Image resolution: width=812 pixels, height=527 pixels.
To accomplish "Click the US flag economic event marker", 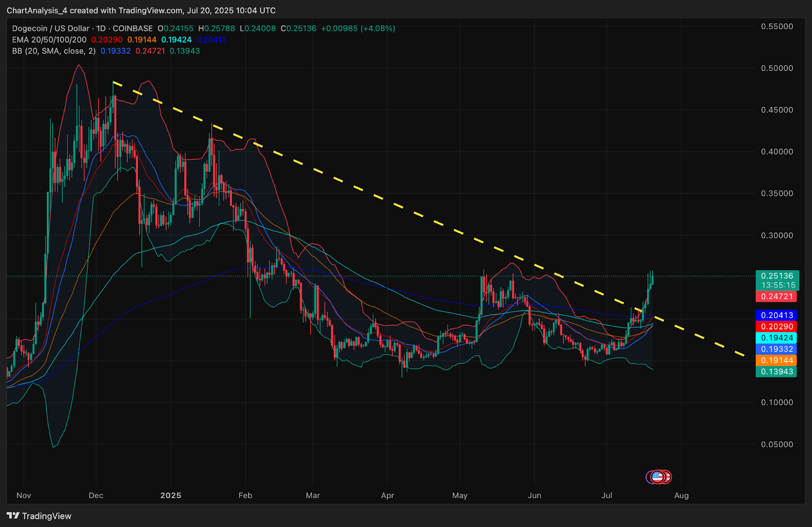I will [x=658, y=477].
